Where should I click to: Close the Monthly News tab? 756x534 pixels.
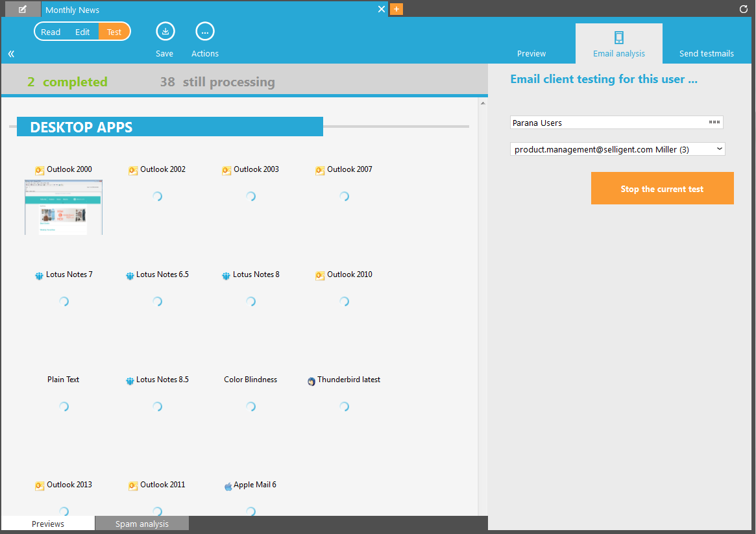tap(382, 9)
